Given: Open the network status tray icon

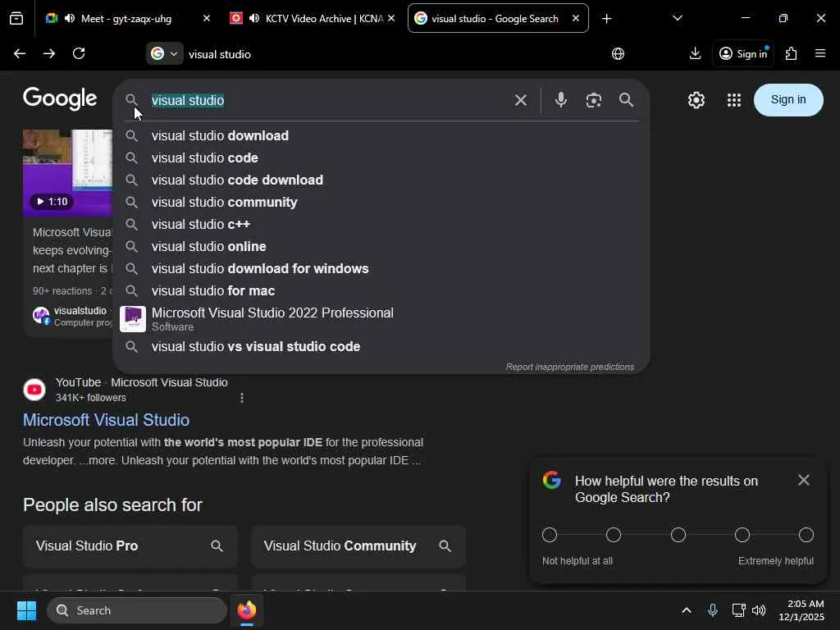Looking at the screenshot, I should (738, 610).
